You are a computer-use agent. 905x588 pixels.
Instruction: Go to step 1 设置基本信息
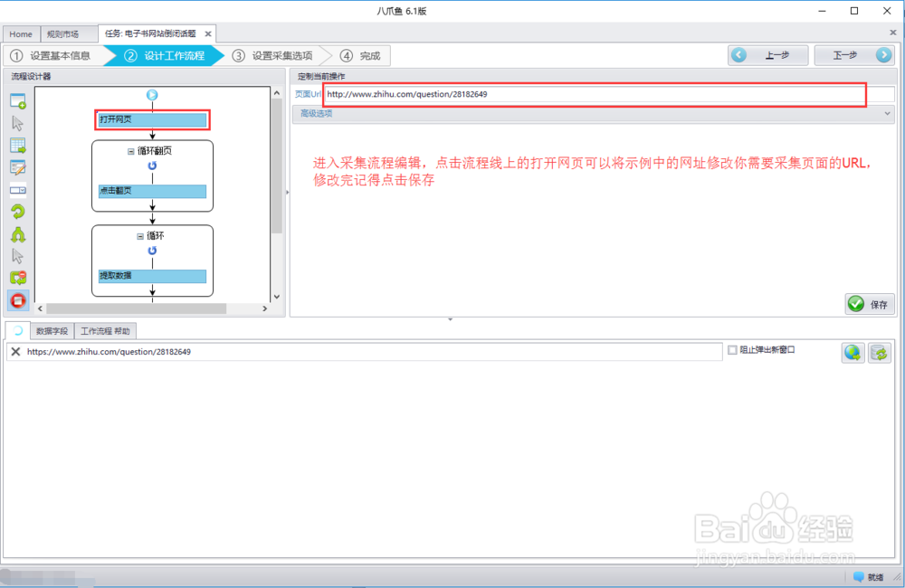pos(52,55)
